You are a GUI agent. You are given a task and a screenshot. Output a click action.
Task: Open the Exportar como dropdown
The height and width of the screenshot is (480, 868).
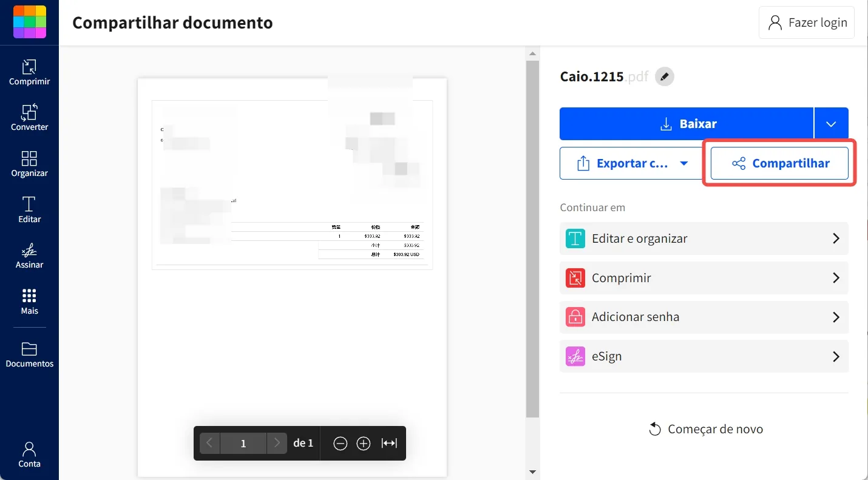[x=631, y=163]
